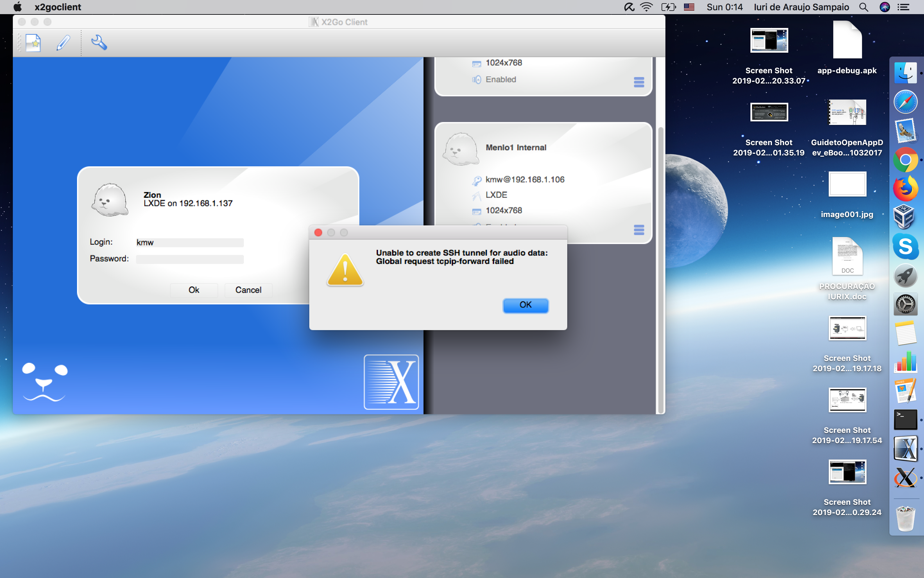This screenshot has height=578, width=924.
Task: Open options menu of Menlo1 Internal session
Action: pyautogui.click(x=639, y=230)
